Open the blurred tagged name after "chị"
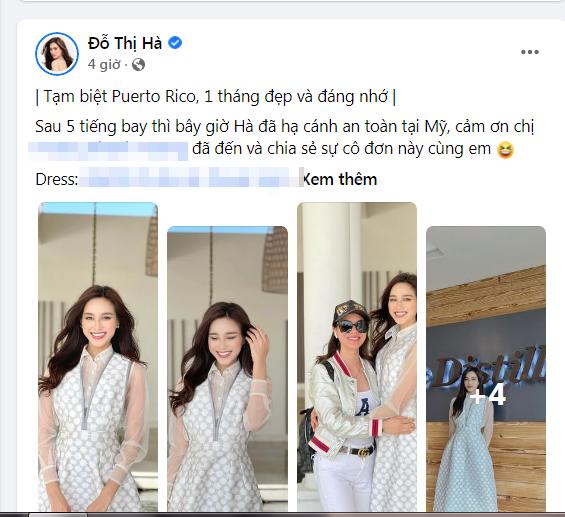The image size is (565, 517). pos(108,151)
